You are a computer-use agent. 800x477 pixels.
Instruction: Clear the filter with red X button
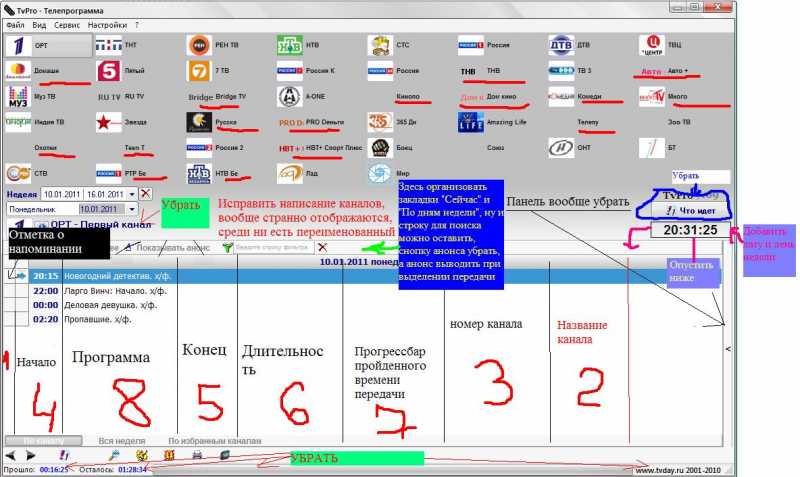[322, 247]
